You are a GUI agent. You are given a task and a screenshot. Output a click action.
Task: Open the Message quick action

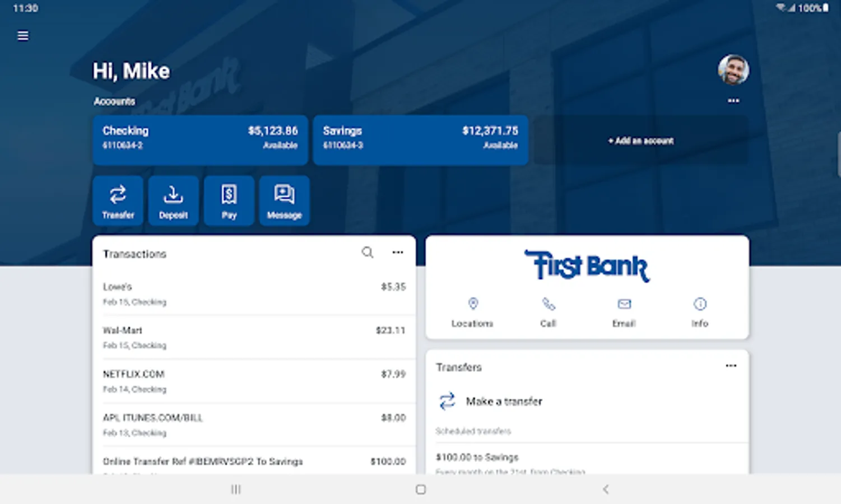point(284,200)
